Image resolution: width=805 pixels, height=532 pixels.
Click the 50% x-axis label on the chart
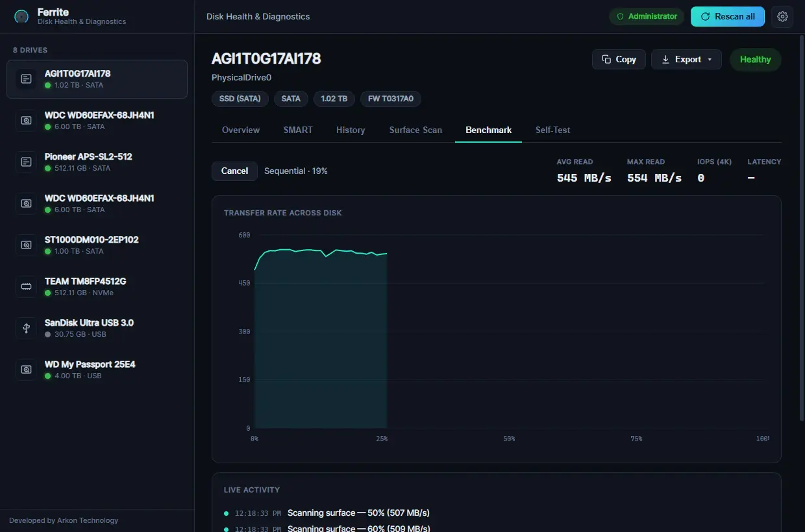click(x=509, y=439)
